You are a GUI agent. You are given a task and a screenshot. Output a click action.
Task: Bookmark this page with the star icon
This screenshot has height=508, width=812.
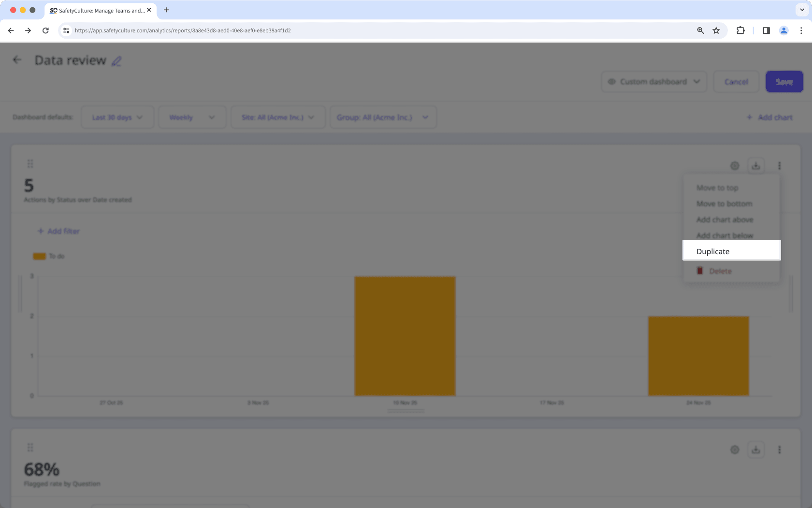pos(716,30)
